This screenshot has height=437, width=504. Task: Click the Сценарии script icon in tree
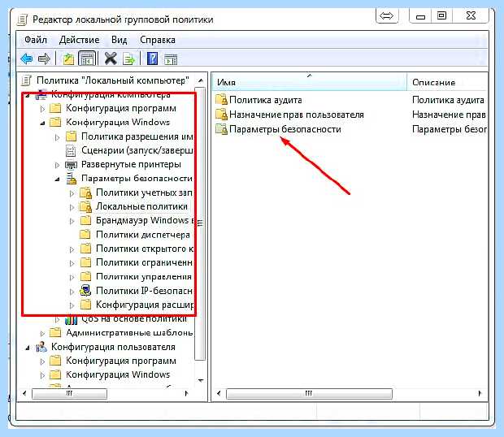(x=71, y=150)
